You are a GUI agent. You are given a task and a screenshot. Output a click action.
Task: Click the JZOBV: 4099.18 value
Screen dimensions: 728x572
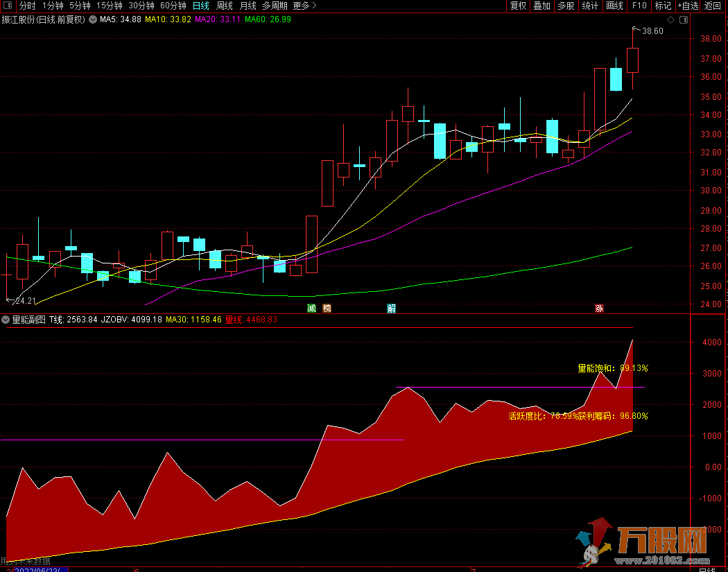point(132,320)
